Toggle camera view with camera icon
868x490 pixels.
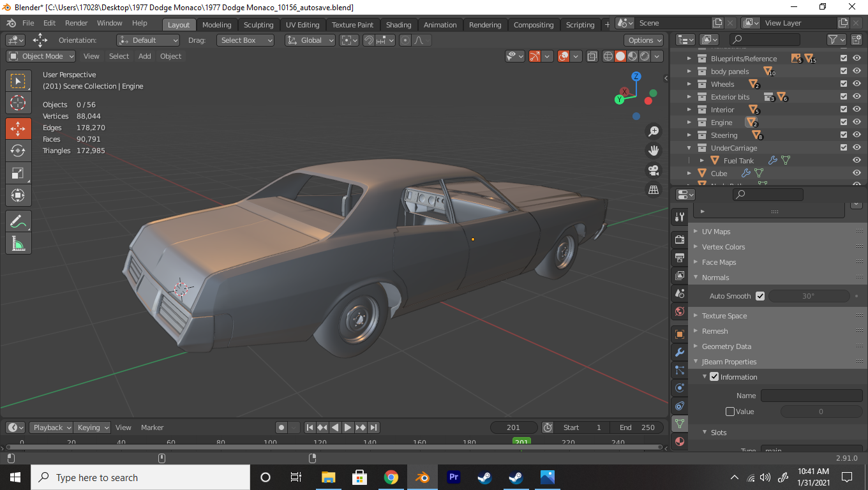pyautogui.click(x=654, y=170)
